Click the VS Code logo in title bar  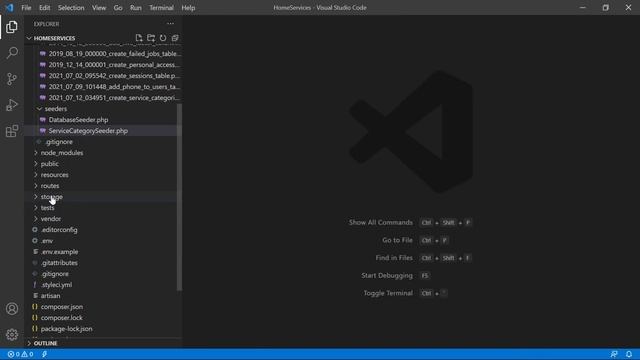(x=9, y=8)
